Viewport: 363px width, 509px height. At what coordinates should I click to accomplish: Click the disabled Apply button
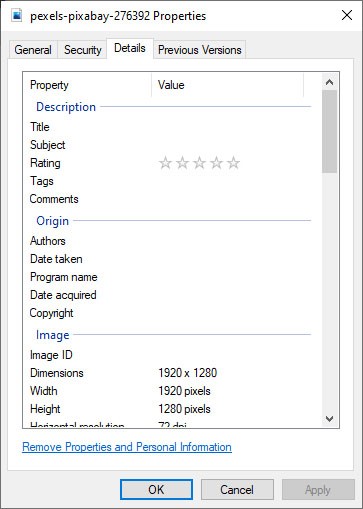tap(318, 490)
